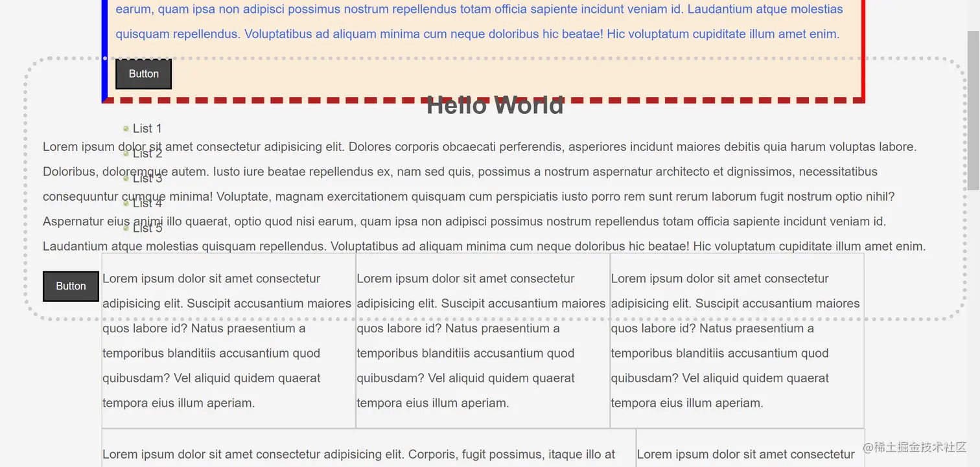Click the gray line starting "Doloribus, doloremque autem"

[460, 172]
